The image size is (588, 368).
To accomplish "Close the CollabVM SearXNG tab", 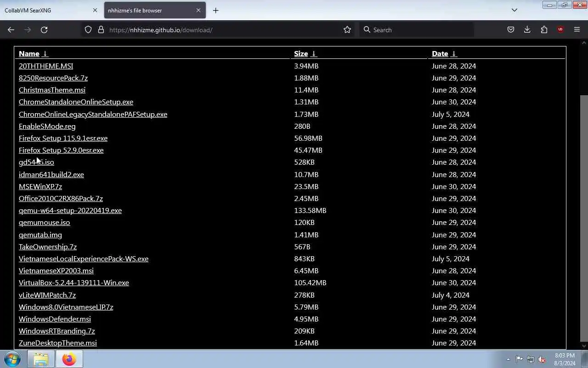I will [x=95, y=10].
